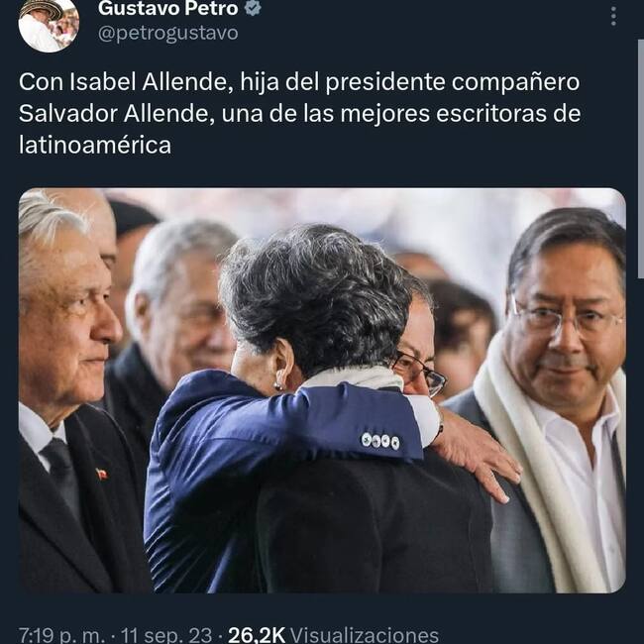Screen dimensions: 644x644
Task: View the 26,2K Visualizaciones count
Action: [334, 635]
